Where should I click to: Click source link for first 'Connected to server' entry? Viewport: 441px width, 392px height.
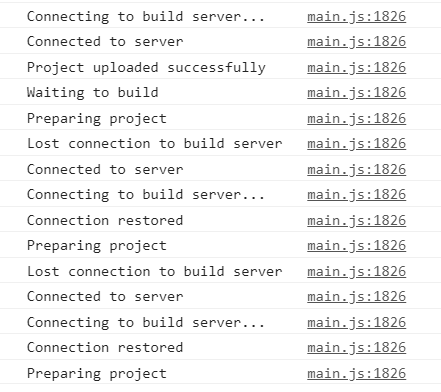point(356,41)
